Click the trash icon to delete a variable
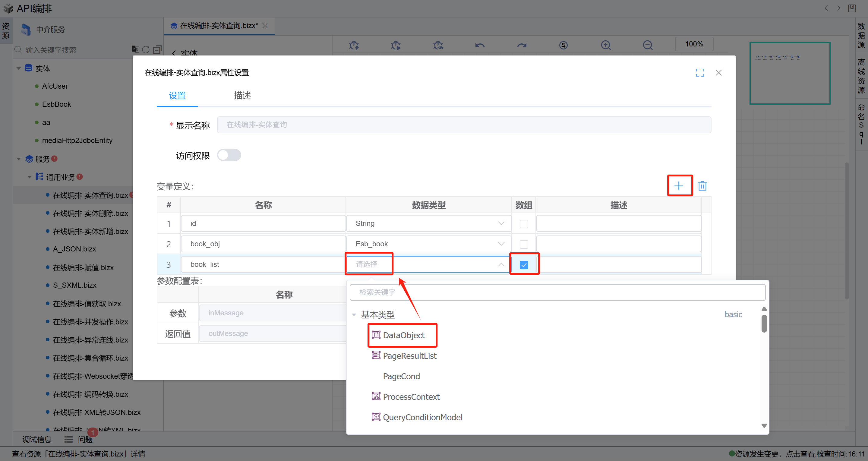868x461 pixels. click(x=702, y=186)
